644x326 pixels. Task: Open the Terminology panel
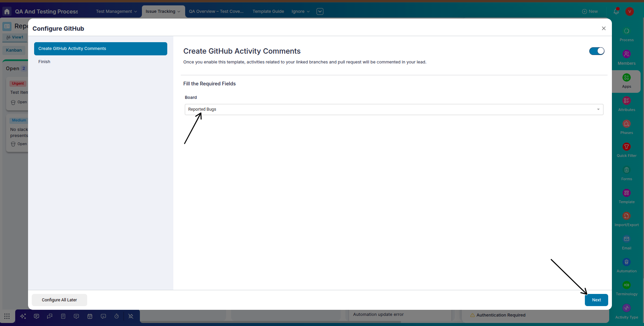tap(626, 289)
